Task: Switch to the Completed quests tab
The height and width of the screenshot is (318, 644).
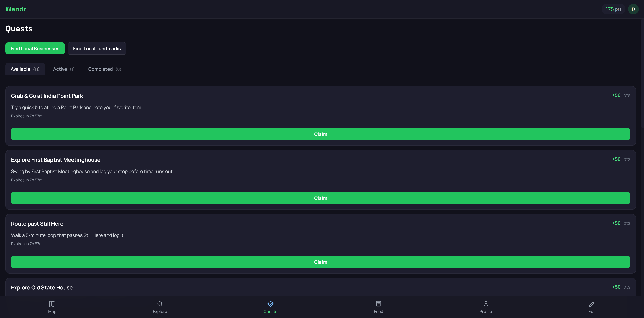Action: point(104,69)
